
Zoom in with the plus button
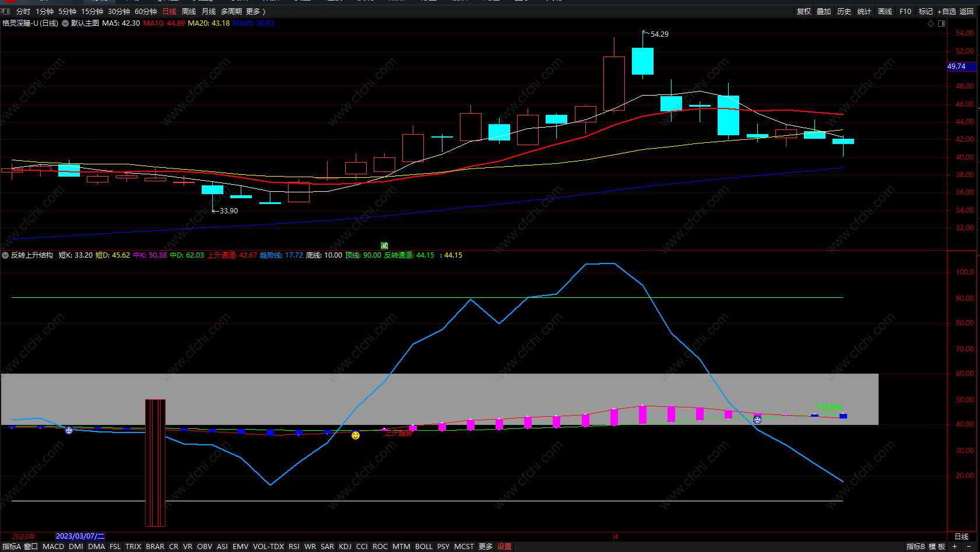tap(954, 547)
